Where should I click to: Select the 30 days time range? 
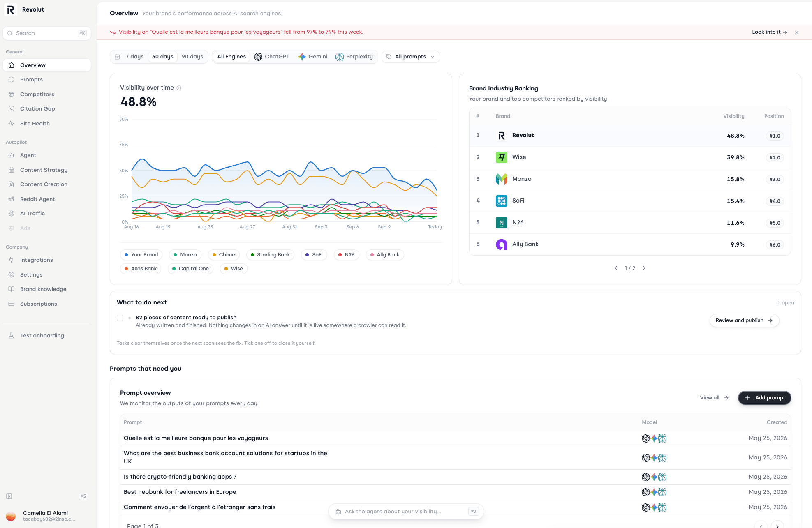point(162,57)
